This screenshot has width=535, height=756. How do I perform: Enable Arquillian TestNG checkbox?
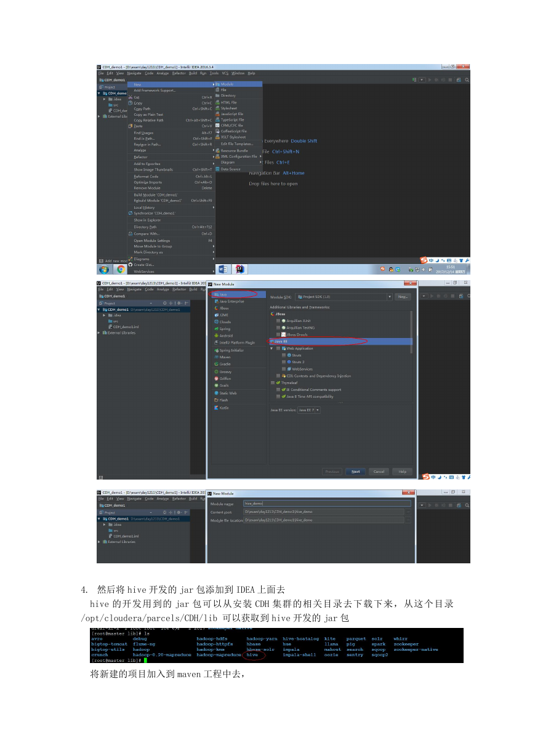click(x=278, y=328)
